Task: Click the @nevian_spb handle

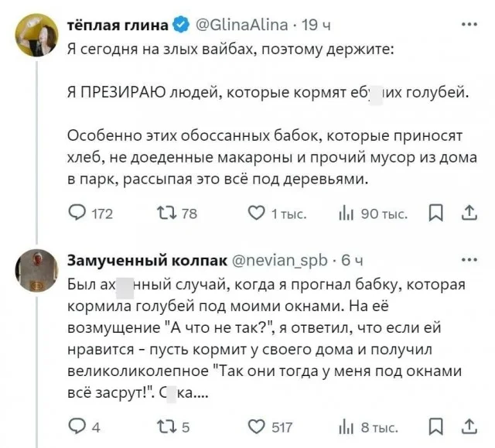Action: [x=280, y=260]
